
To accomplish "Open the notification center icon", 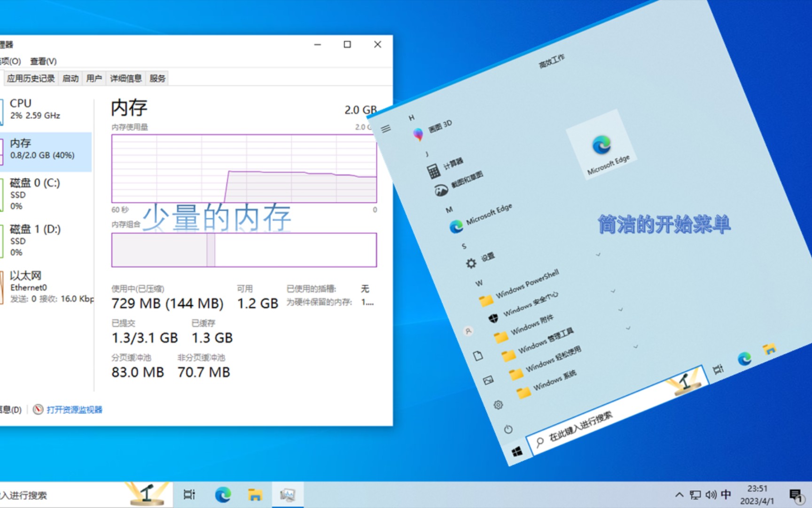I will coord(796,495).
